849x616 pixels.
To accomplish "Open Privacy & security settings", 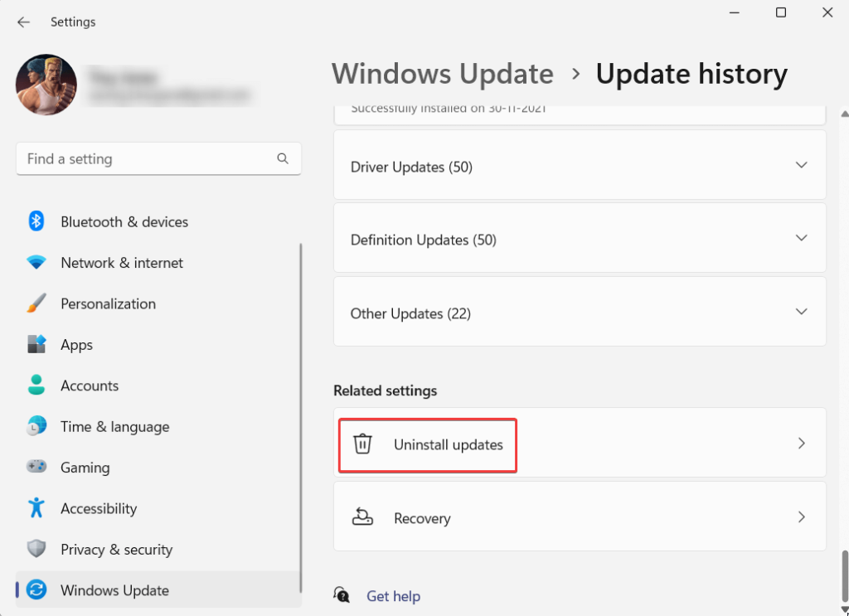I will point(158,550).
